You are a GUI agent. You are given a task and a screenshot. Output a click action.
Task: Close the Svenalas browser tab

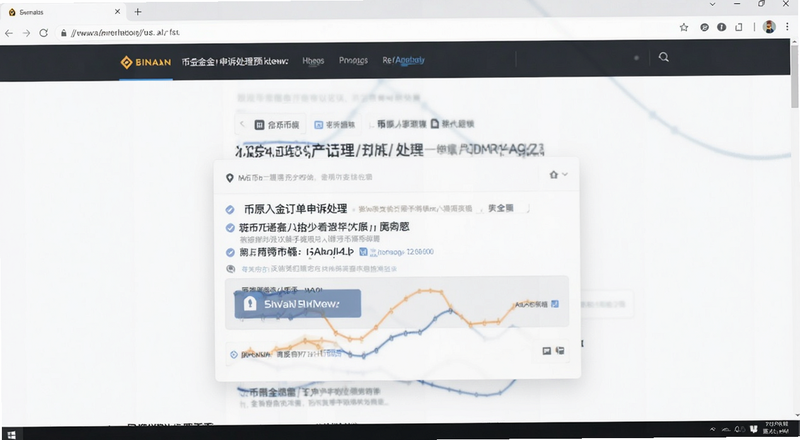pyautogui.click(x=117, y=12)
